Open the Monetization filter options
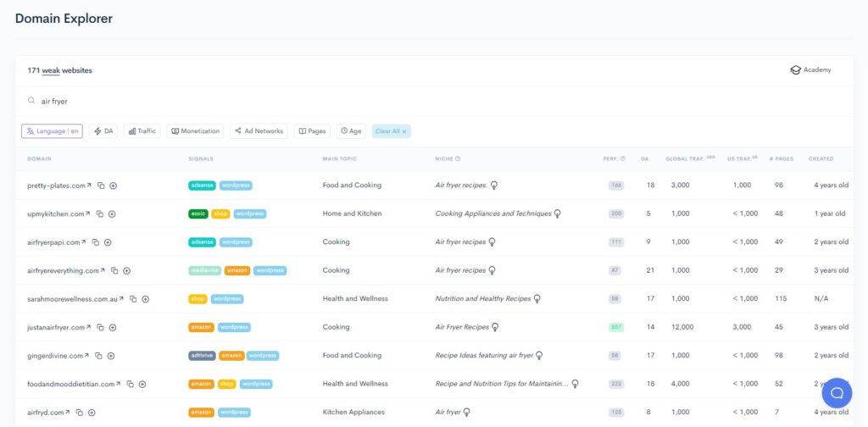Image resolution: width=868 pixels, height=427 pixels. [x=195, y=131]
